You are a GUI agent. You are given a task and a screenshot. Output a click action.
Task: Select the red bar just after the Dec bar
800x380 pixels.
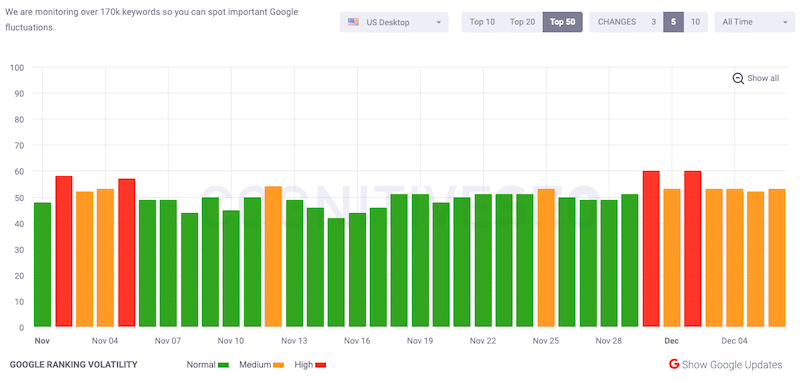(693, 249)
